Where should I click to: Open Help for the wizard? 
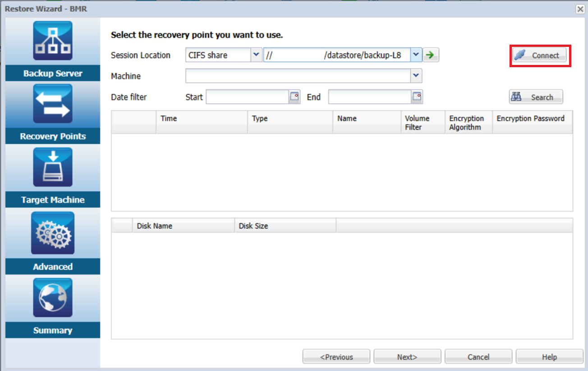[549, 357]
